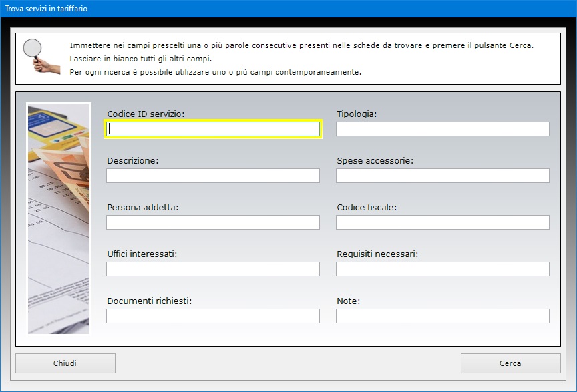
Task: Select the Codice fiscale input box
Action: pos(443,222)
